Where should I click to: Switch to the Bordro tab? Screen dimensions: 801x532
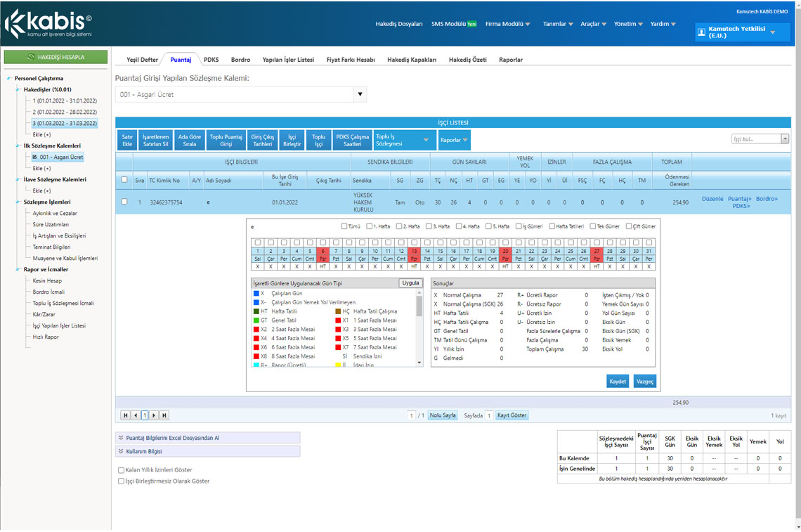point(240,60)
